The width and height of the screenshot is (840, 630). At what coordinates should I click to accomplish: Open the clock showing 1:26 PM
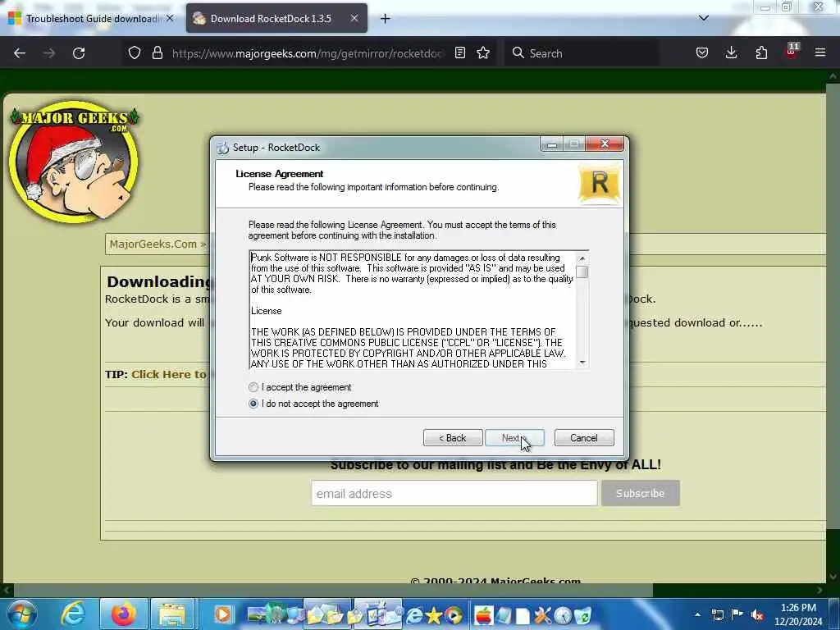(798, 614)
